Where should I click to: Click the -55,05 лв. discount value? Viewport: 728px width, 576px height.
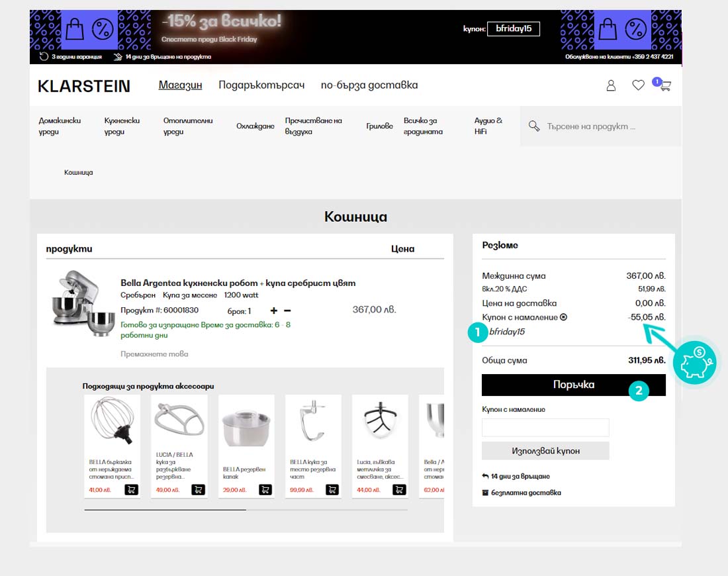tap(647, 317)
